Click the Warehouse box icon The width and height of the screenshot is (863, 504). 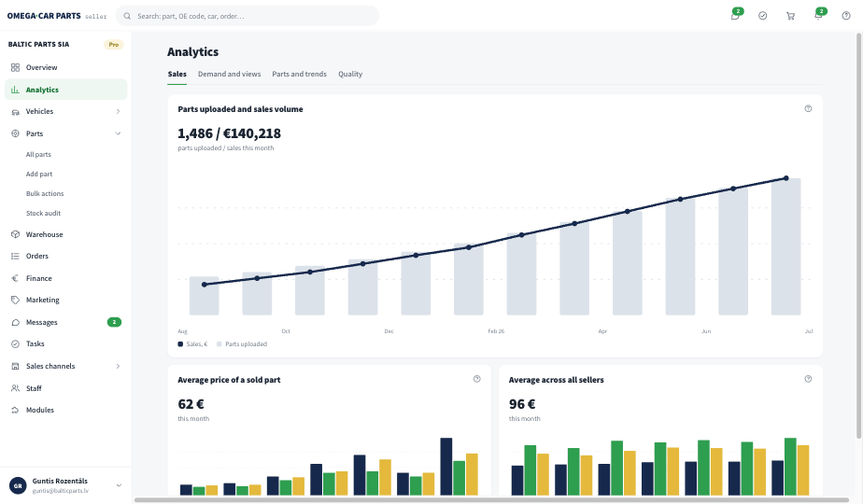[x=15, y=234]
